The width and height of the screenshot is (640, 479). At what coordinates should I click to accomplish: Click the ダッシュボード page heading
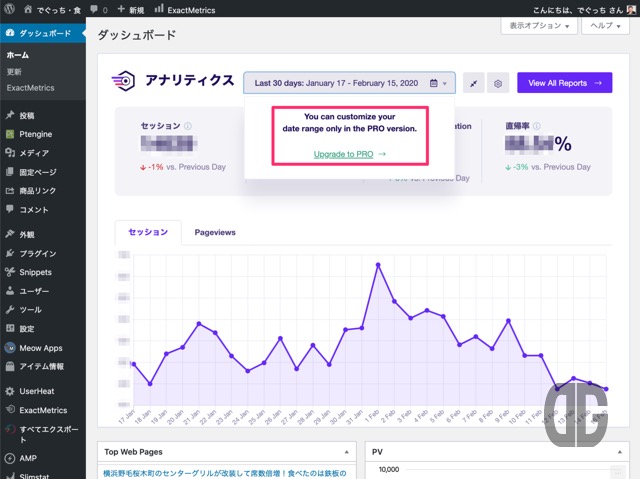[137, 35]
